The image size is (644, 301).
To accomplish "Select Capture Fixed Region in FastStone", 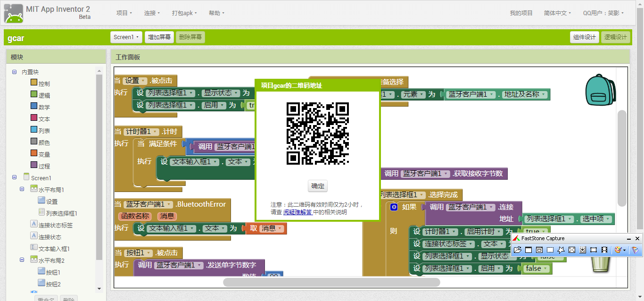I will 594,250.
